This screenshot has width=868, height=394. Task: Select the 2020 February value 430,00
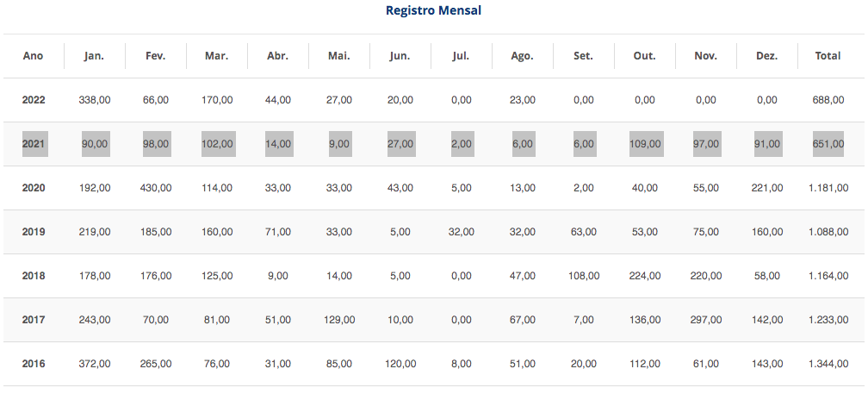(x=156, y=188)
